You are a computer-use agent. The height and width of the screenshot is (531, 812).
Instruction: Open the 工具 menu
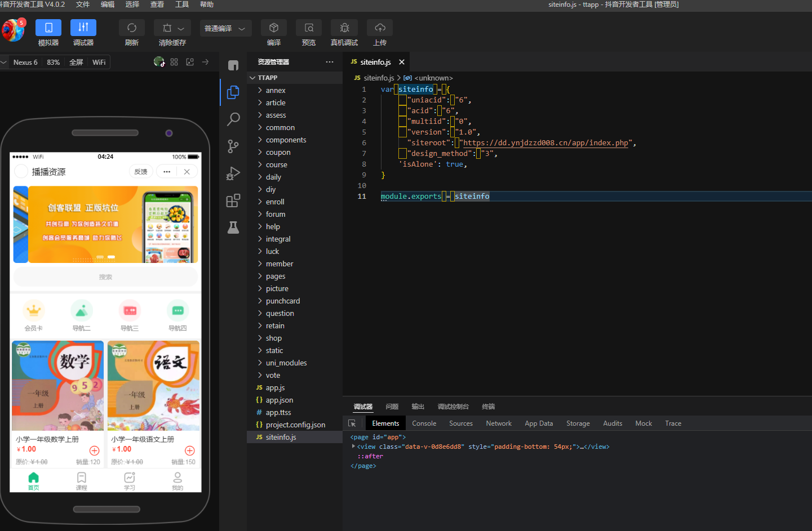click(182, 5)
